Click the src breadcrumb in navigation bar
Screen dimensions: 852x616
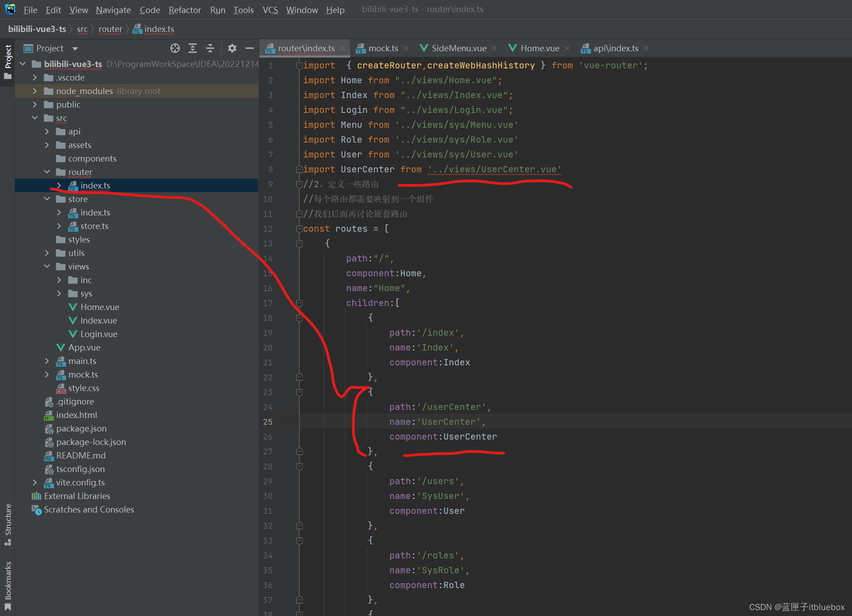tap(82, 29)
